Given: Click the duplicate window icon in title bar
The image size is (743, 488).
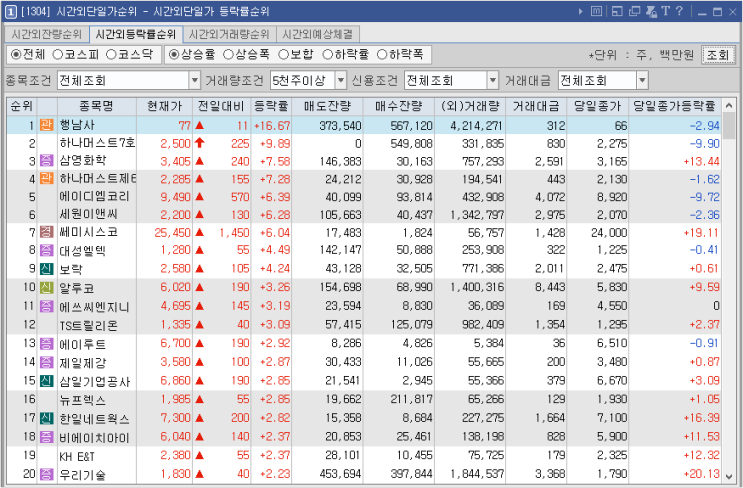Looking at the screenshot, I should [634, 11].
